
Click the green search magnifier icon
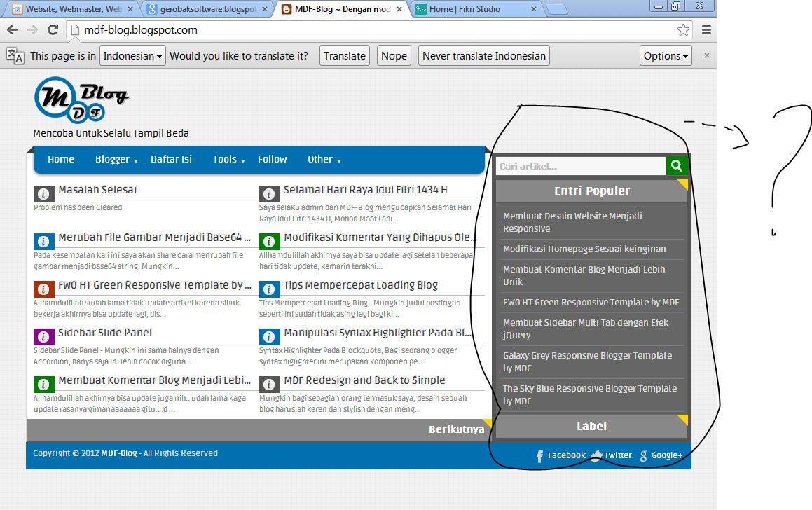pyautogui.click(x=675, y=166)
